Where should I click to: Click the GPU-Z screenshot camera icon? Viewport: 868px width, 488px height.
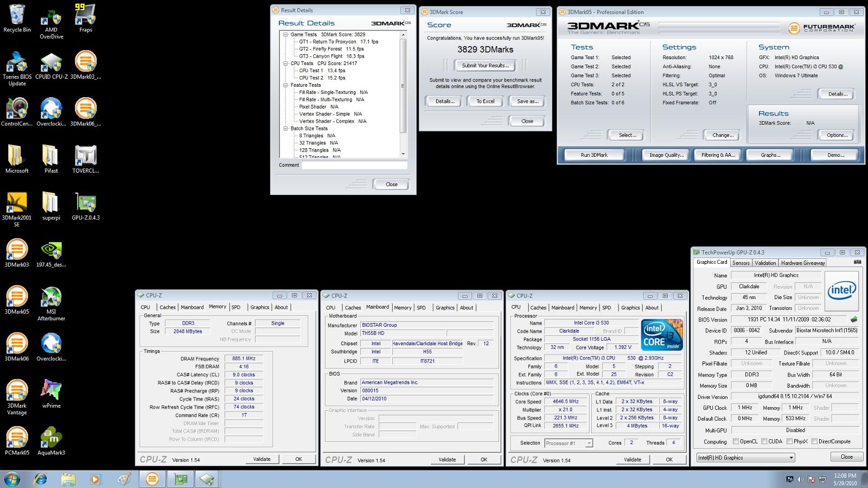(857, 262)
